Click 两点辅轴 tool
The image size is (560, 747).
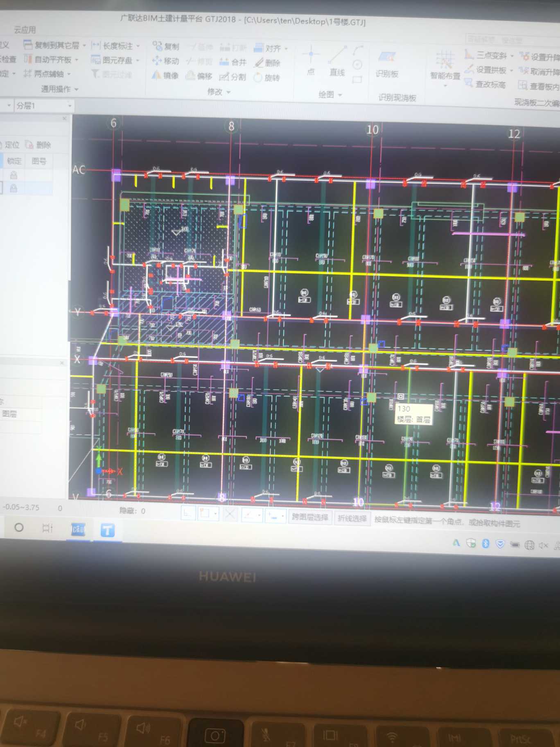[44, 74]
